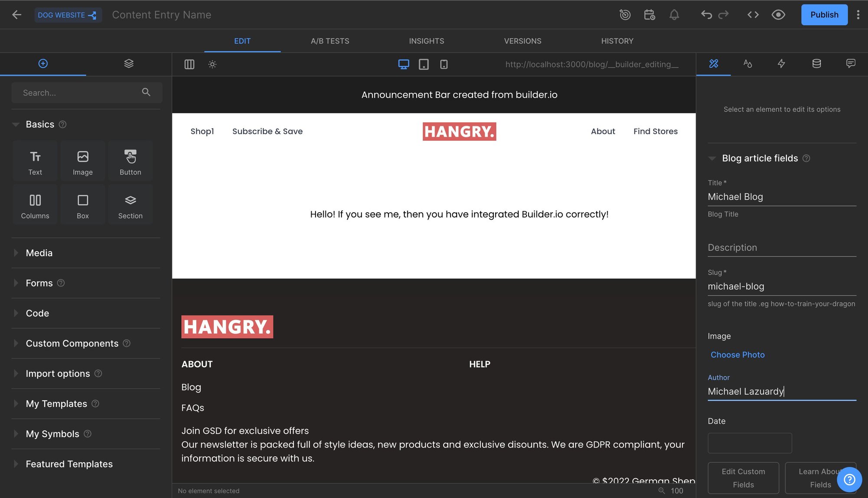Toggle desktop viewport preview mode
This screenshot has width=868, height=498.
click(404, 64)
